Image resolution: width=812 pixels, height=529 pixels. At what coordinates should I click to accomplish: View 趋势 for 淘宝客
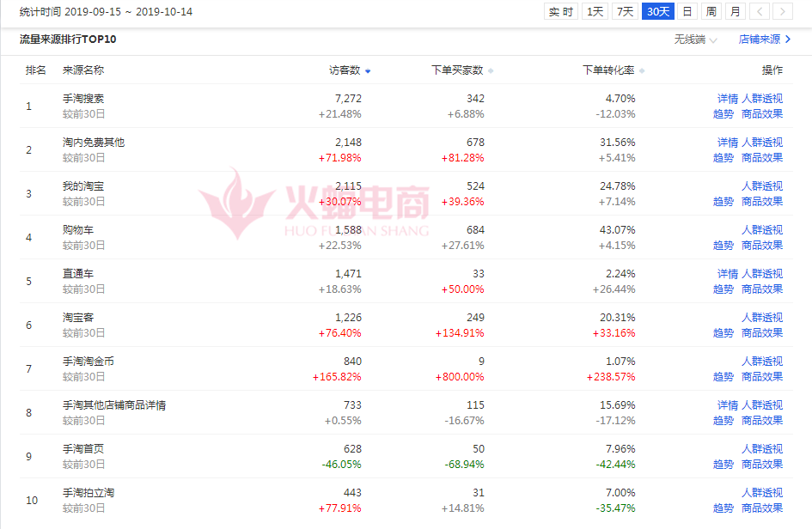(723, 333)
